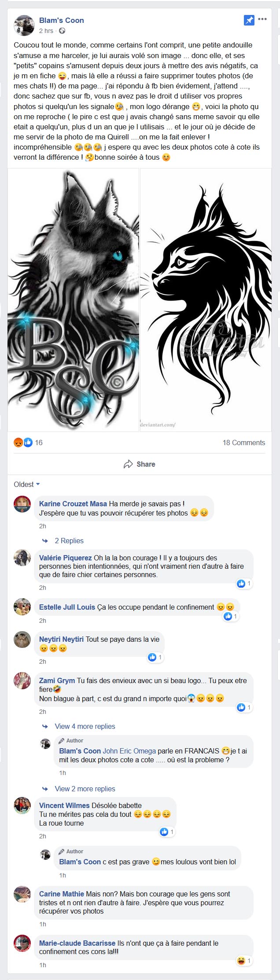Click the angry and like reaction icons
The width and height of the screenshot is (280, 980).
(x=23, y=442)
